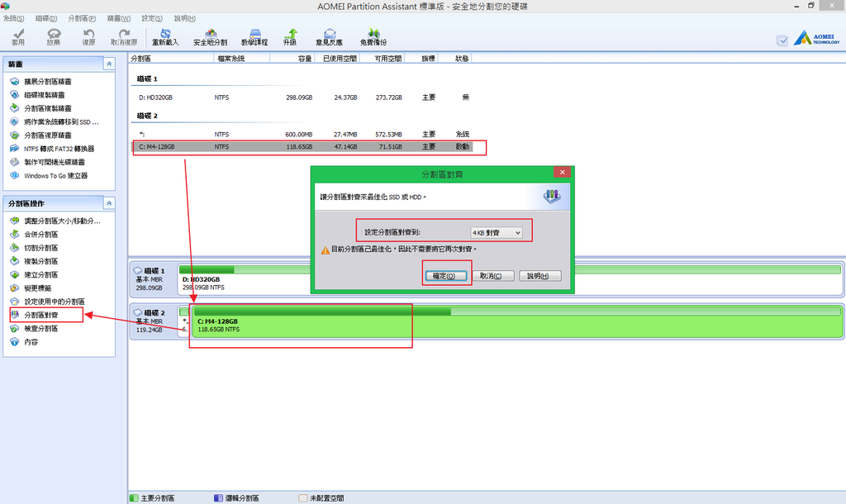
Task: Select the C: M4-128GB block in the disk map
Action: (517, 322)
